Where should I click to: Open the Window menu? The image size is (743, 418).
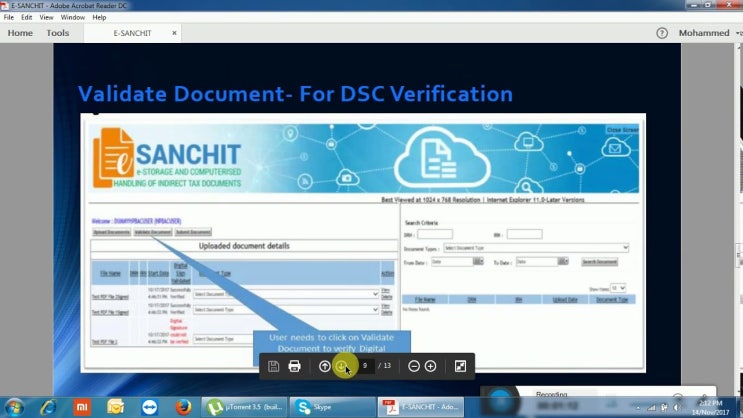point(72,17)
